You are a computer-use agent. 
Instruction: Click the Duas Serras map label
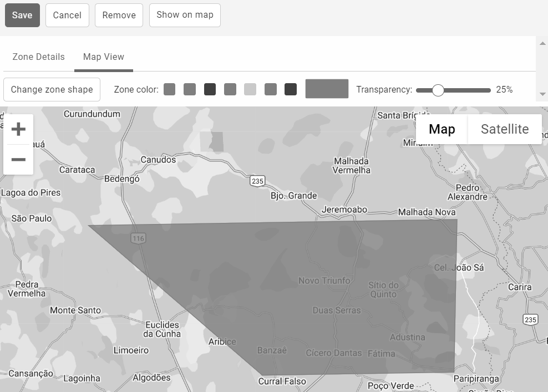click(x=337, y=310)
